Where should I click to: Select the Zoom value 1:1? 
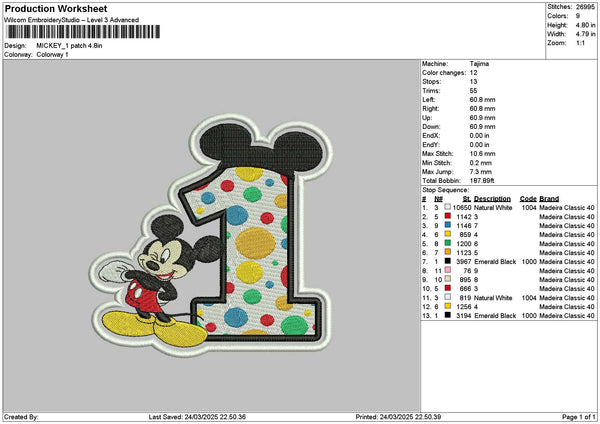pos(580,43)
